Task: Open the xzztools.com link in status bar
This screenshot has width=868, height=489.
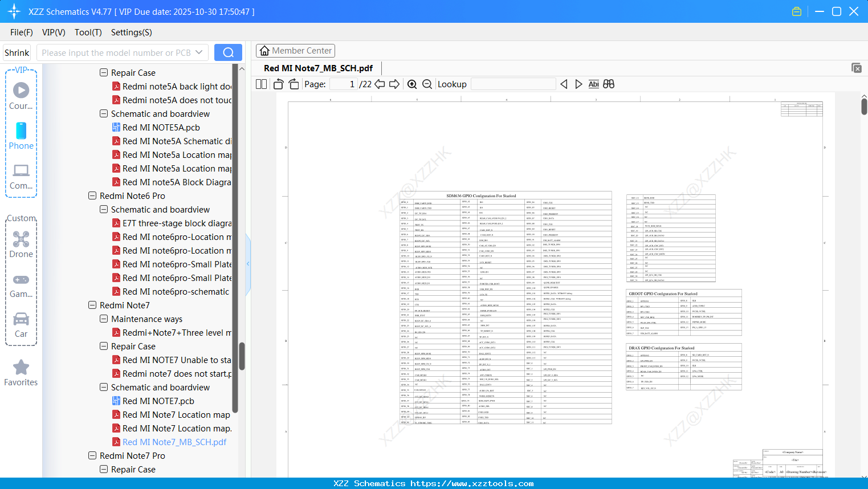Action: coord(472,483)
